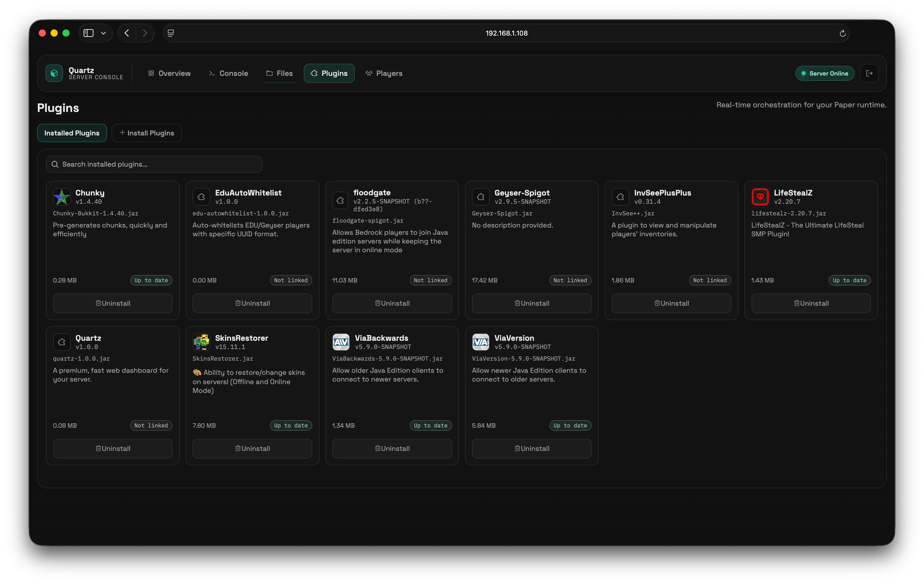Click LifeStealZ's Up to date badge
Viewport: 924px width, 584px height.
point(849,280)
